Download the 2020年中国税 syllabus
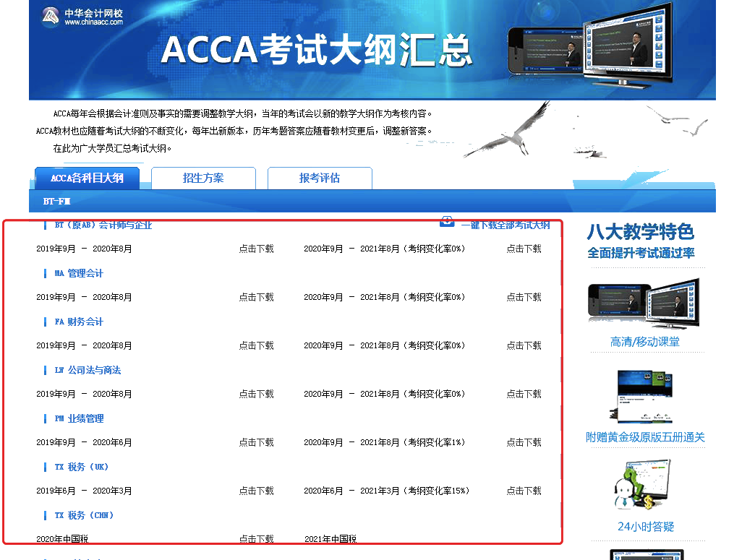 click(256, 539)
